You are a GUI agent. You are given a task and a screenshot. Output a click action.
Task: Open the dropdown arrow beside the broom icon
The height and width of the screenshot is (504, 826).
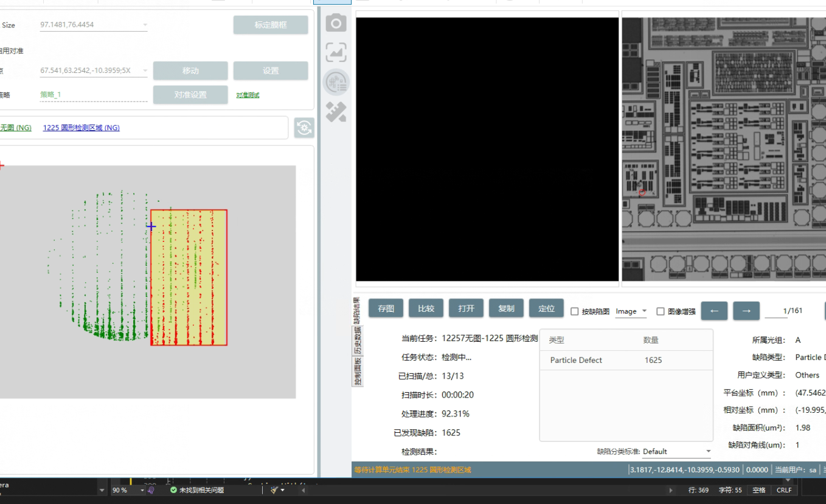[282, 490]
